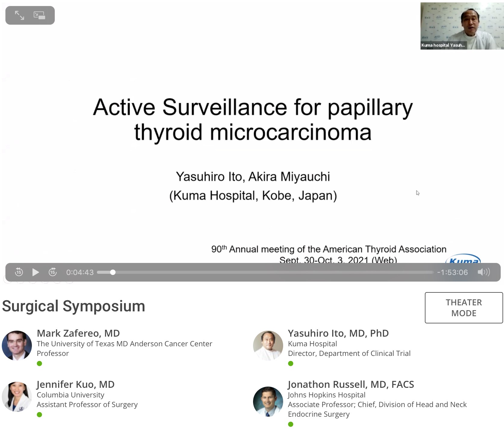
Task: Click green status dot under Yasuhiro Ito
Action: (x=291, y=363)
